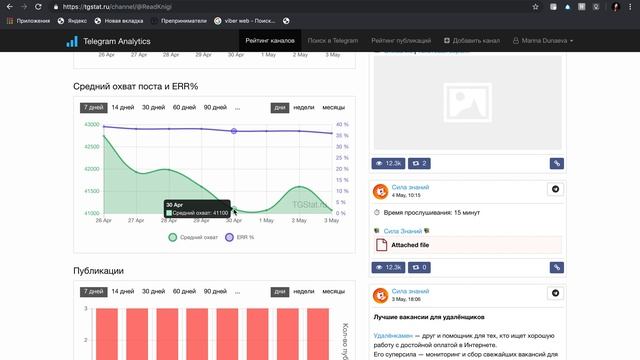
Task: Open custom range dots in охват chart
Action: pos(238,108)
